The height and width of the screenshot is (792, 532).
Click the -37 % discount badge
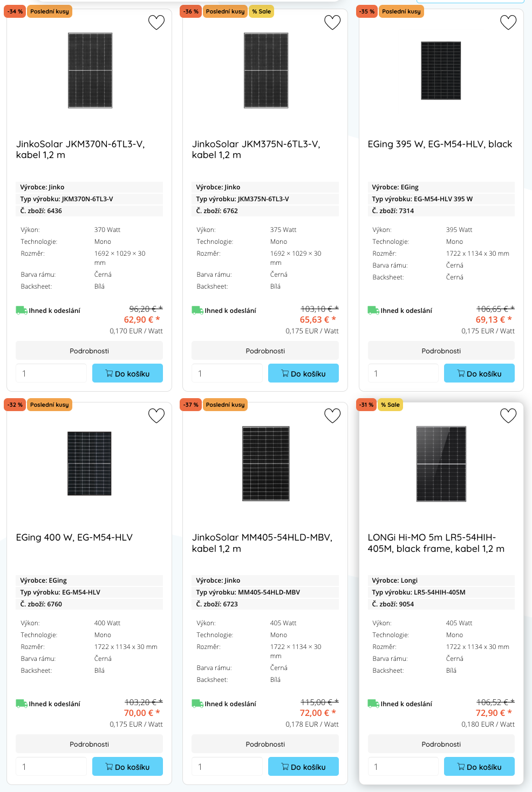190,405
